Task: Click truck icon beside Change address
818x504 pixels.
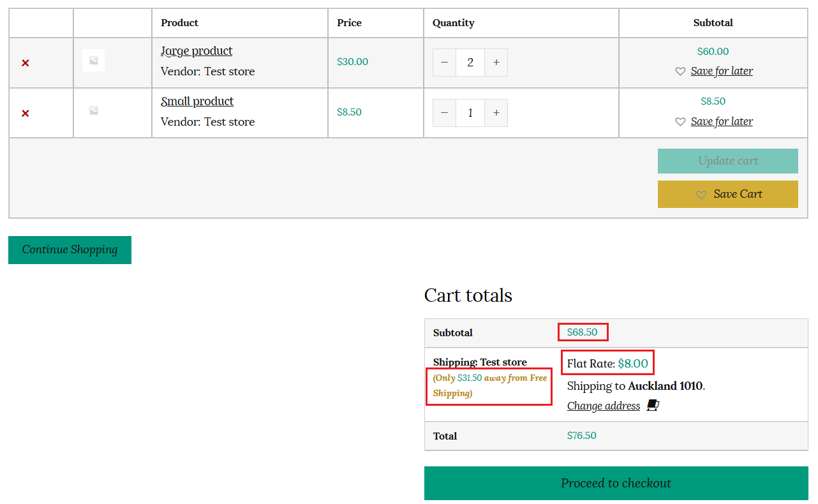Action: (x=653, y=405)
